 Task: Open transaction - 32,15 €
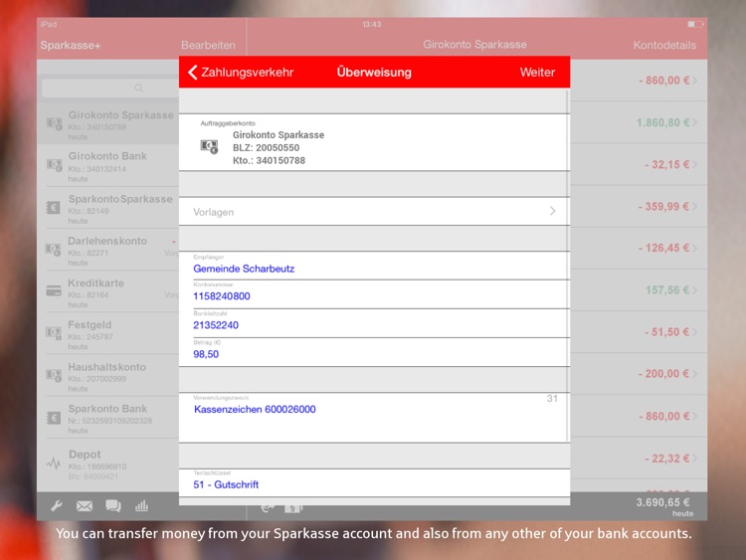click(x=639, y=164)
